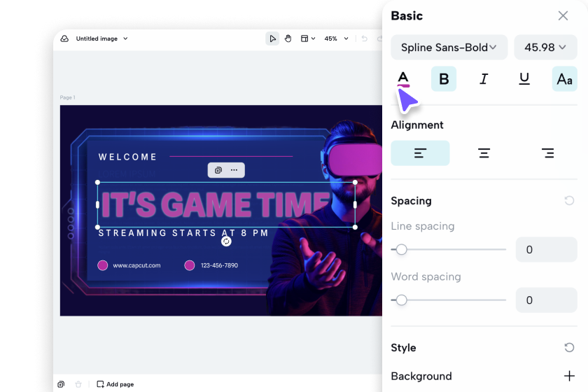
Task: Open the Spline Sans-Bold font dropdown
Action: tap(449, 48)
